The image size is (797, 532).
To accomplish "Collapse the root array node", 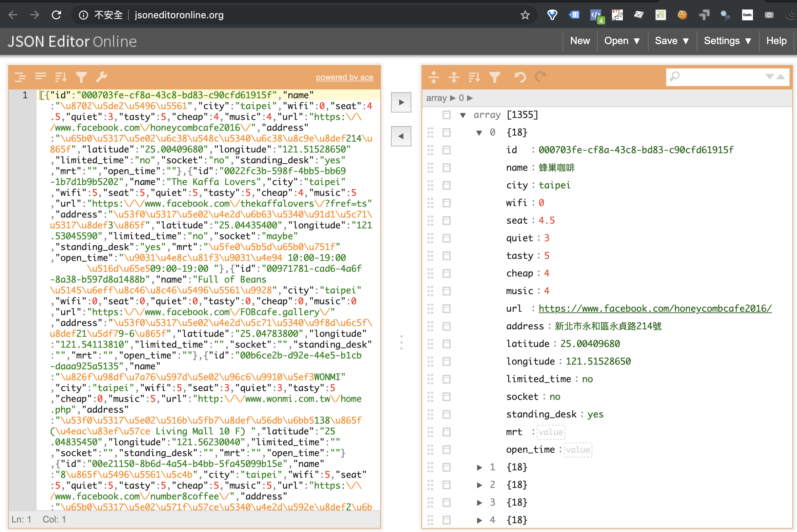I will click(x=463, y=115).
